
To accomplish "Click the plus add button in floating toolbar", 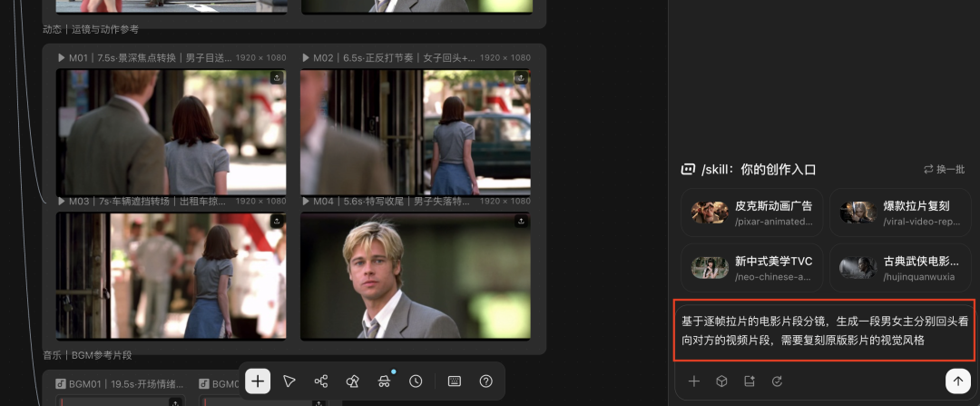I will point(258,381).
